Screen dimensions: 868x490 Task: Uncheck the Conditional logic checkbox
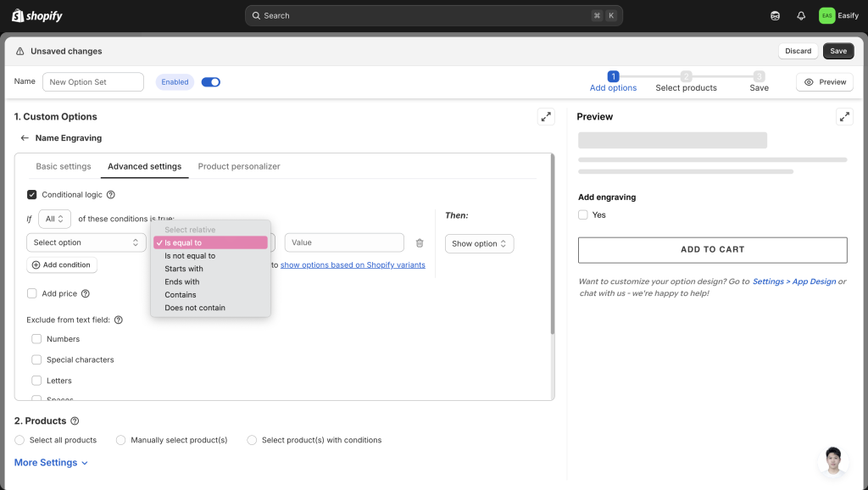pos(32,195)
